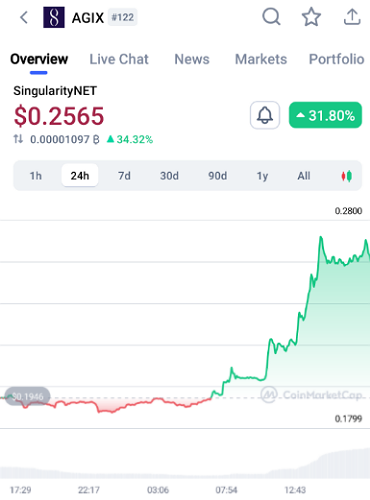Tap the SingularityNET AGIX logo
The image size is (370, 500).
tap(54, 17)
